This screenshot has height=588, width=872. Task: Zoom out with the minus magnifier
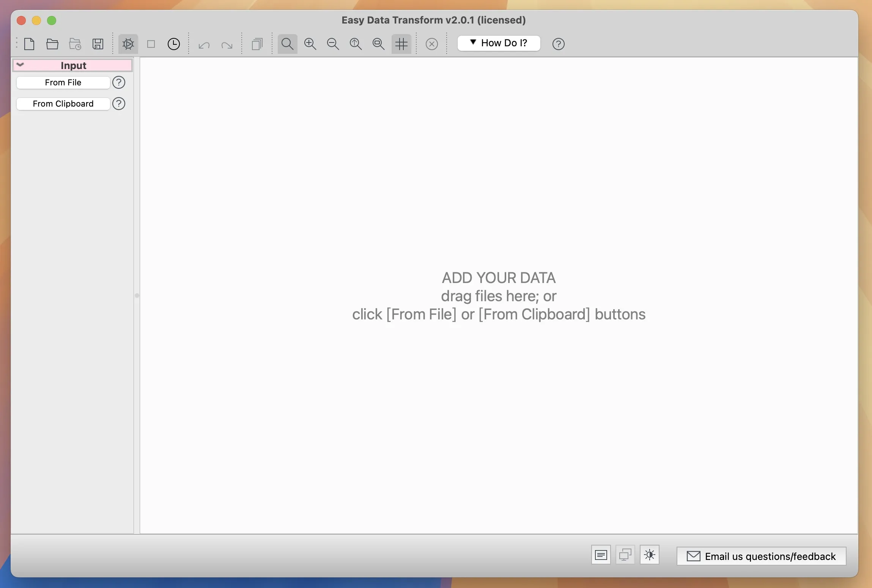coord(333,44)
